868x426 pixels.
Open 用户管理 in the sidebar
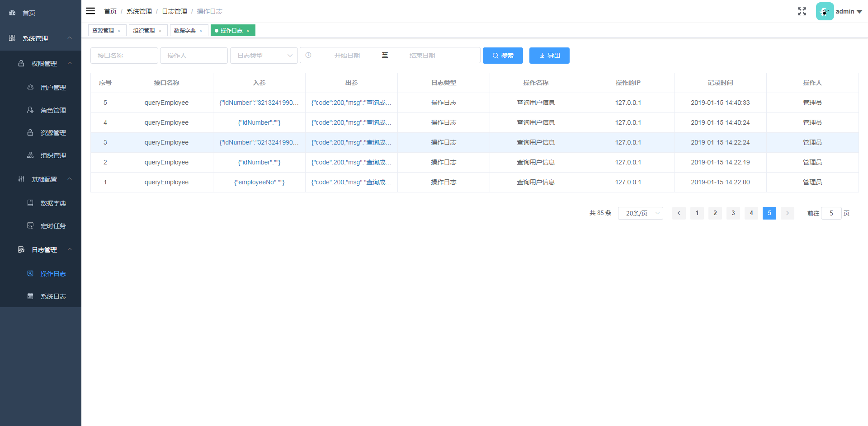coord(41,87)
